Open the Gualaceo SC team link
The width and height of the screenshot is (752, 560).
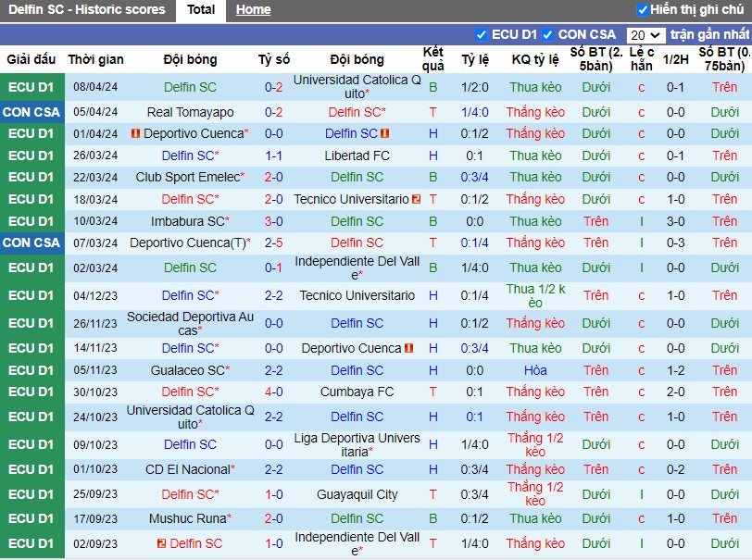pos(187,370)
